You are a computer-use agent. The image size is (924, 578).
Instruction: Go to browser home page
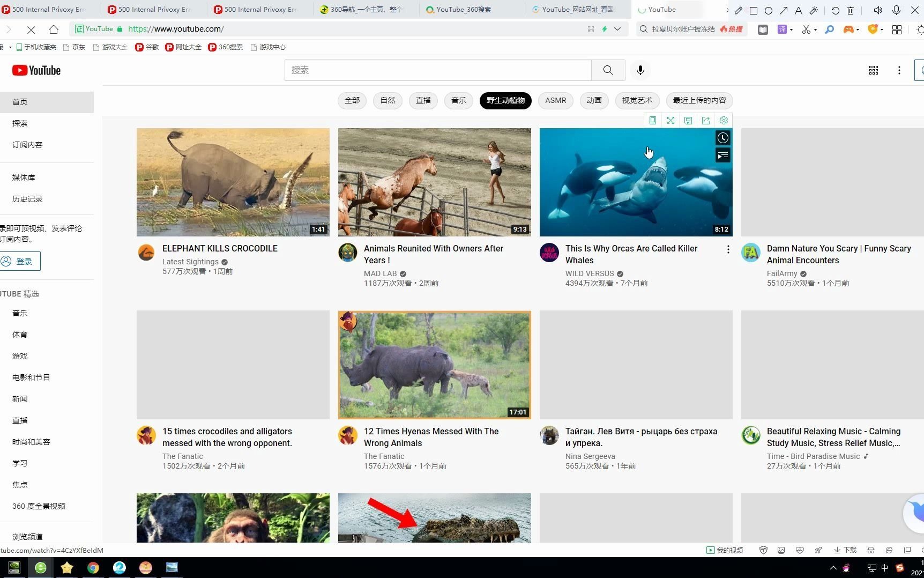tap(54, 29)
